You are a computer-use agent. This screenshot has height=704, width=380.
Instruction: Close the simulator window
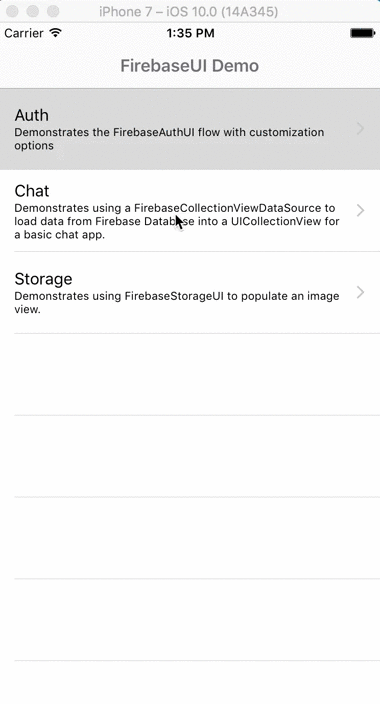click(12, 11)
